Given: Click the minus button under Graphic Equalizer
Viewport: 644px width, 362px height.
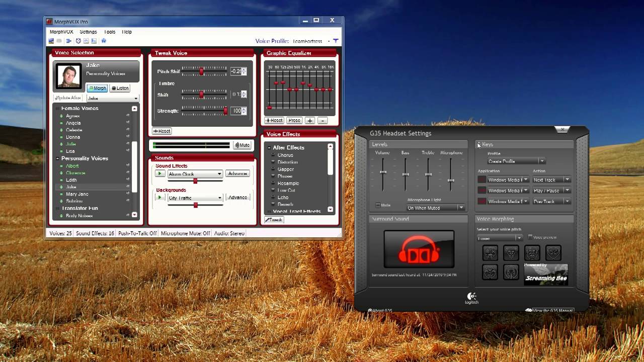Looking at the screenshot, I should click(323, 121).
